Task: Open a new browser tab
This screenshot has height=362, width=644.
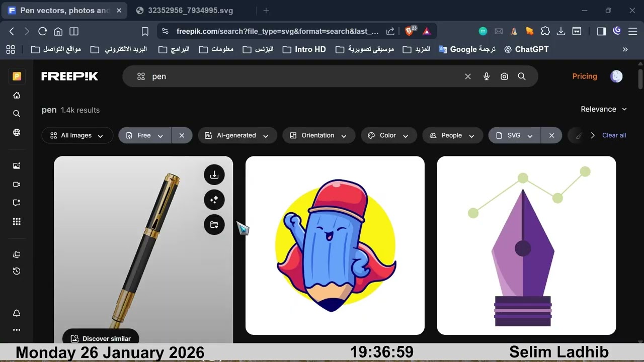Action: click(x=266, y=11)
